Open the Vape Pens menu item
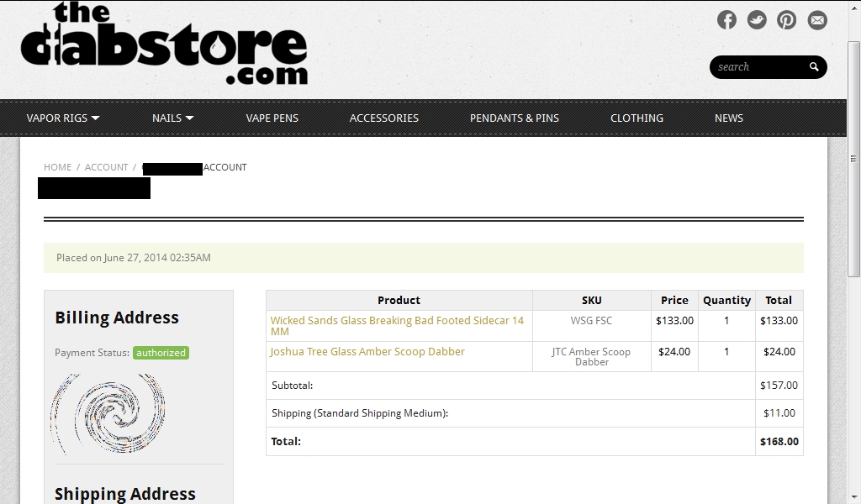The height and width of the screenshot is (504, 861). coord(272,118)
